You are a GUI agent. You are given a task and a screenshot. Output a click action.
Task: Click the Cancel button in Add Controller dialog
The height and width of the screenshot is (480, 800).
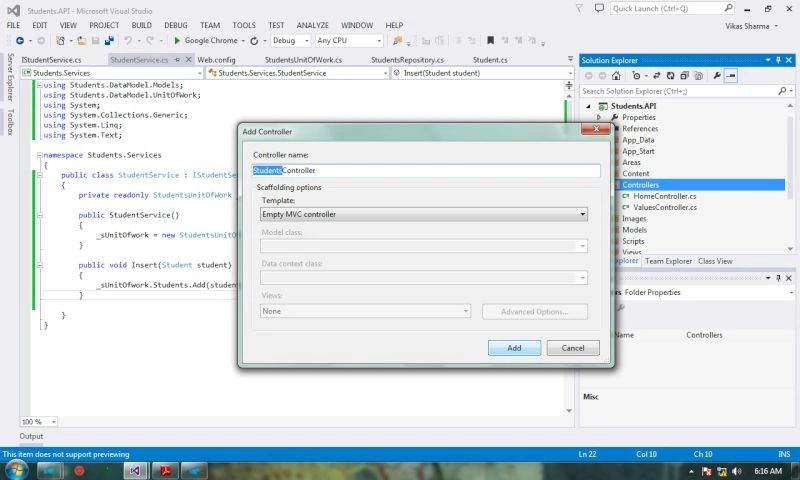coord(573,348)
